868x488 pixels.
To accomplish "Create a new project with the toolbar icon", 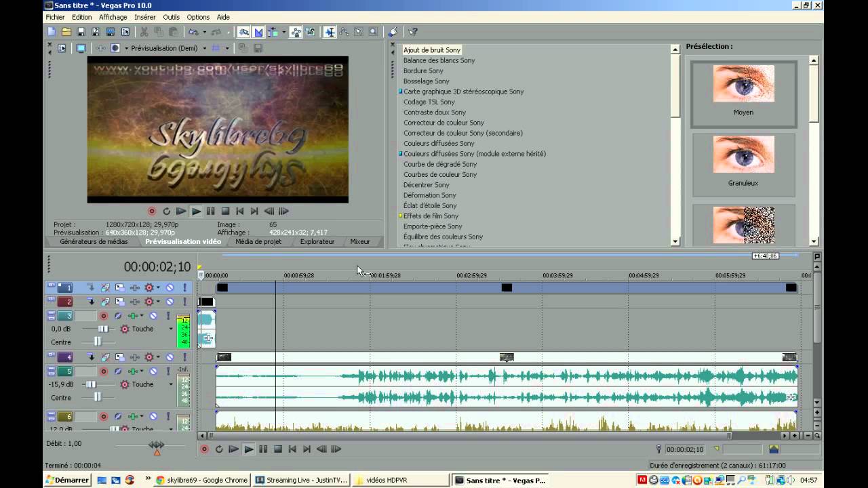I will (x=52, y=32).
